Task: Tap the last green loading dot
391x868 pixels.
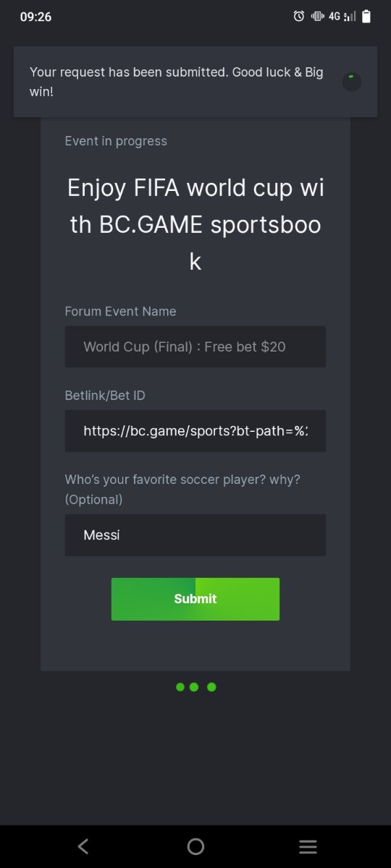Action: 211,687
